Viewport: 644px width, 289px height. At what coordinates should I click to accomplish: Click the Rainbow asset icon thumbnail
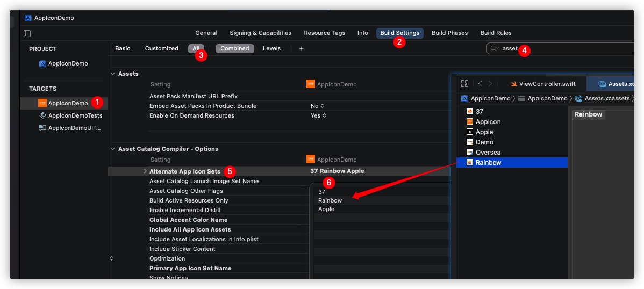(470, 163)
